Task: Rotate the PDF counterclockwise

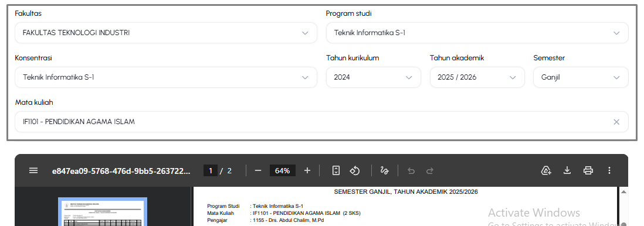Action: coord(355,170)
